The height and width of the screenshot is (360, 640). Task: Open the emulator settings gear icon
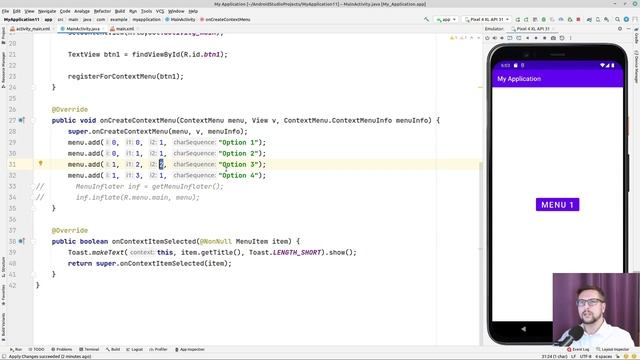pos(620,29)
